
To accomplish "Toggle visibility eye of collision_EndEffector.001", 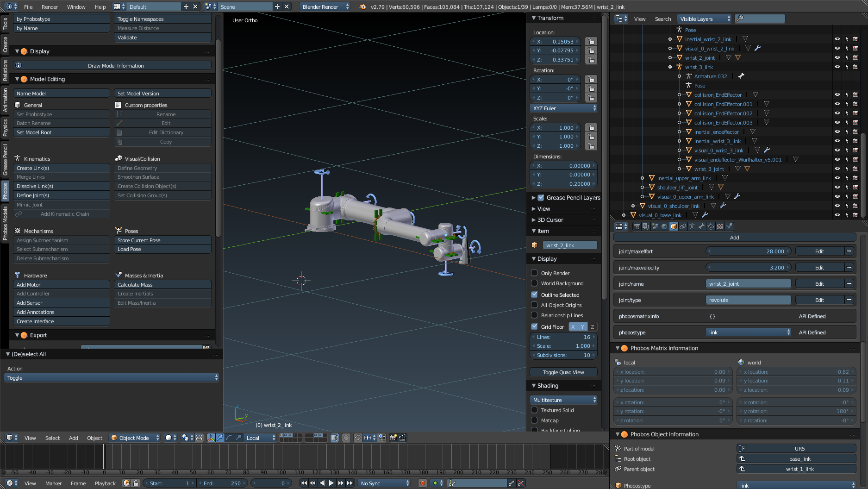I will tap(837, 104).
